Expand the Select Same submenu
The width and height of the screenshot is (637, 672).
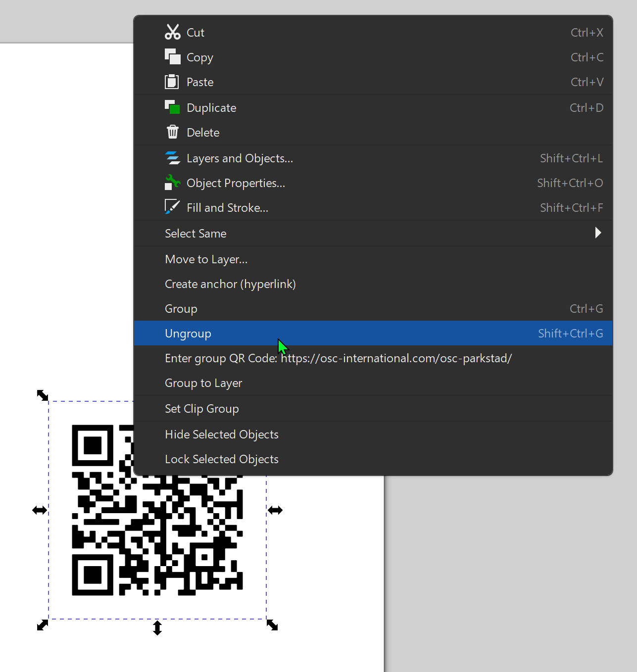click(196, 233)
